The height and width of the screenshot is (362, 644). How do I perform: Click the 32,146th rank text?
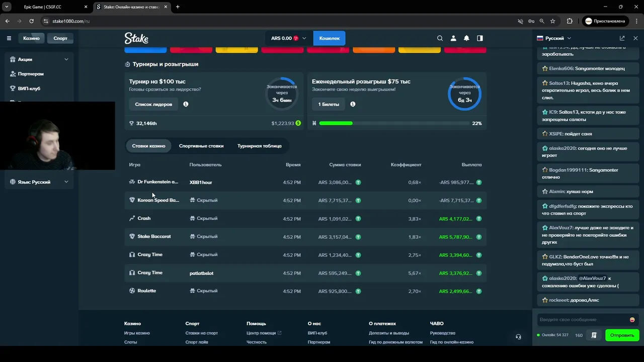146,123
